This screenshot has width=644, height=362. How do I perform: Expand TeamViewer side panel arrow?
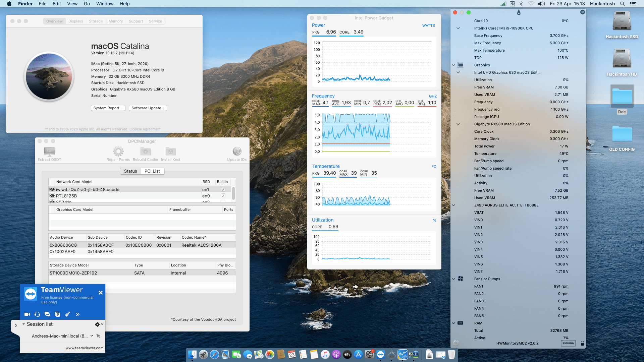point(15,325)
